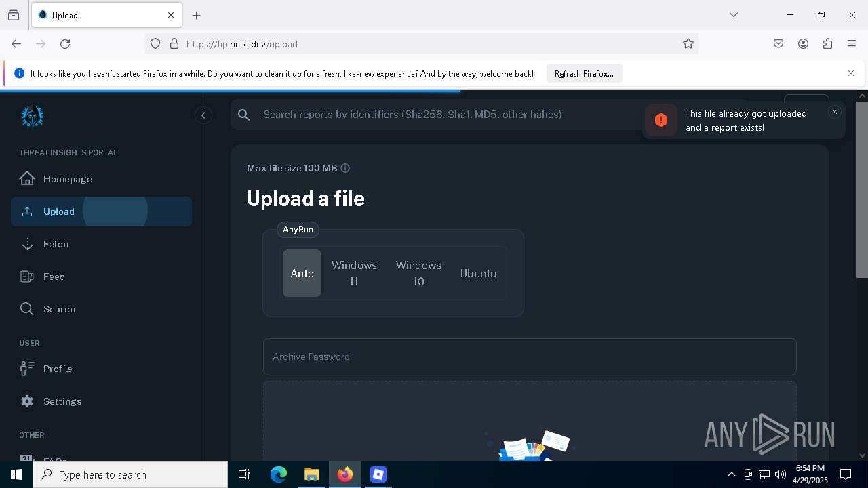Viewport: 868px width, 488px height.
Task: Click the site security padlock icon
Action: click(x=174, y=43)
